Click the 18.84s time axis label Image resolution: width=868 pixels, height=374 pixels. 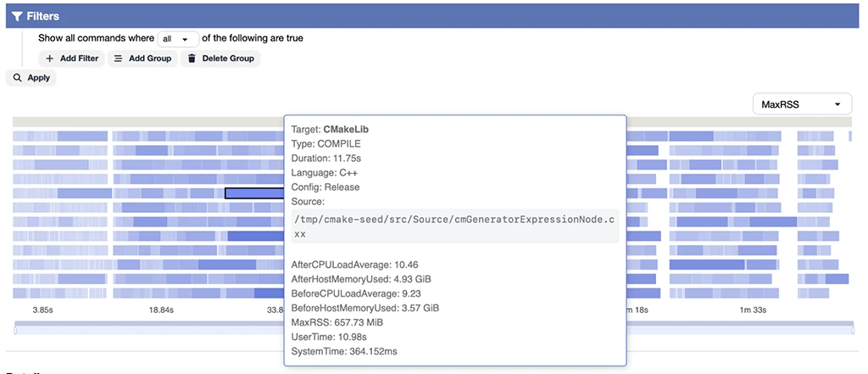161,310
